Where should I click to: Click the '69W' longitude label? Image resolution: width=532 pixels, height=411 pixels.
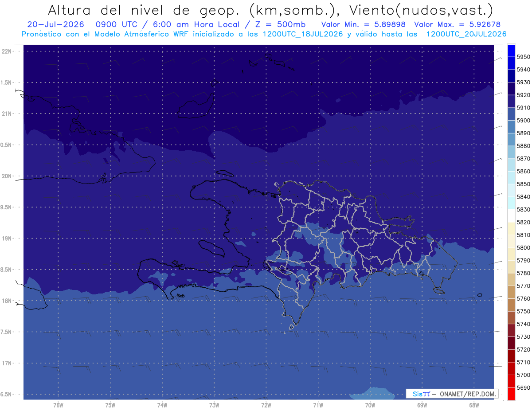click(422, 405)
